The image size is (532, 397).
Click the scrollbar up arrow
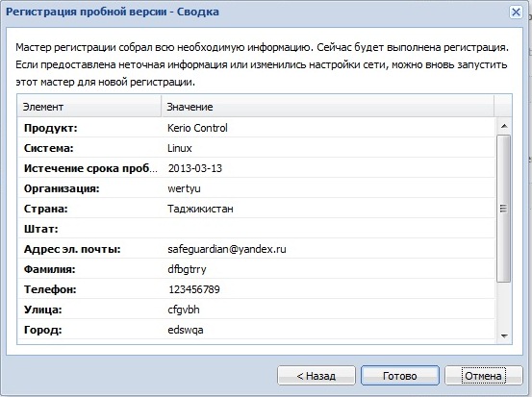504,126
